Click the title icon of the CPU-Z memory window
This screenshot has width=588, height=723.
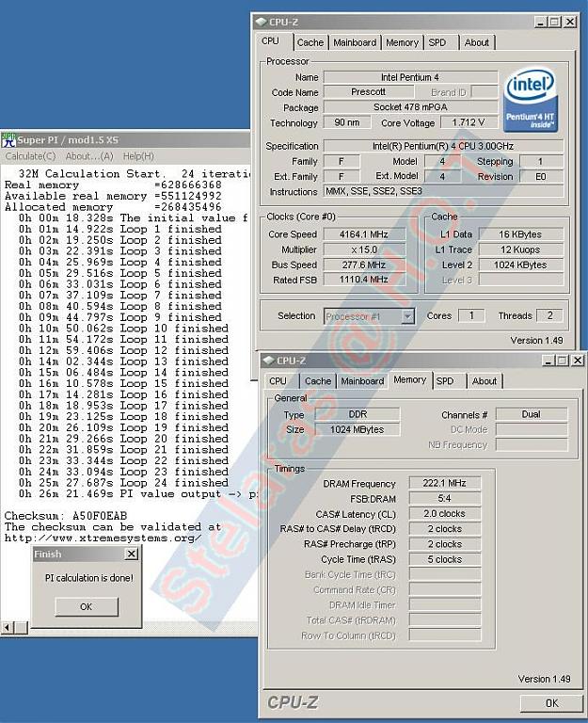tap(267, 360)
